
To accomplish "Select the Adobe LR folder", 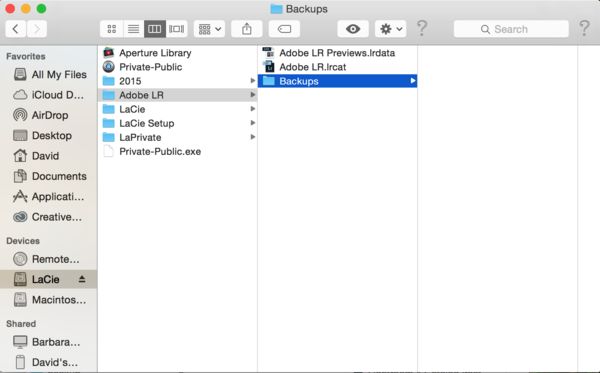I will click(178, 95).
